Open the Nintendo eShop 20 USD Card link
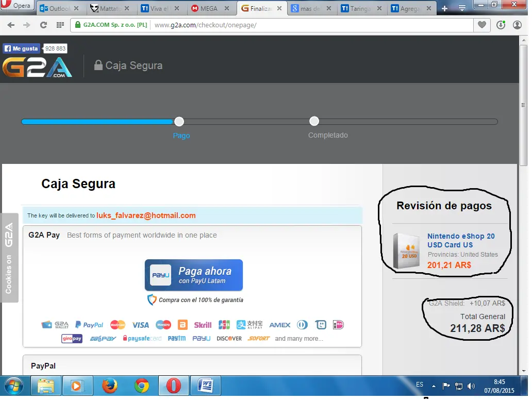The height and width of the screenshot is (400, 532). (x=461, y=241)
